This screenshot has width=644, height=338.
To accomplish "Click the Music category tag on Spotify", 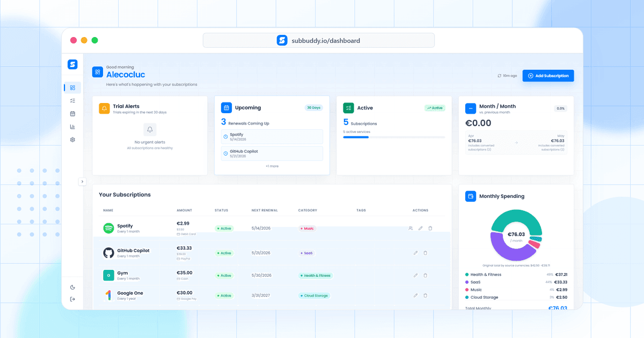I will 307,229.
